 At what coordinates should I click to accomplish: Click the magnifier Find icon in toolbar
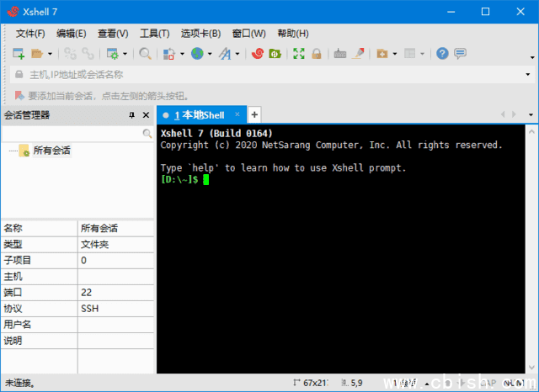pyautogui.click(x=145, y=54)
